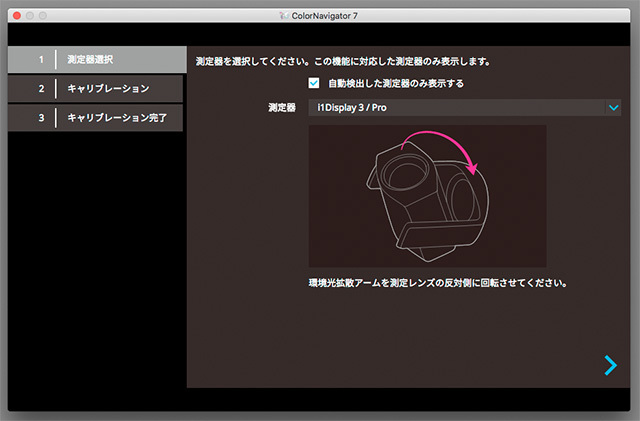This screenshot has height=421, width=640.
Task: Click the 自動検出した測定器のみ表示する label
Action: pyautogui.click(x=396, y=84)
